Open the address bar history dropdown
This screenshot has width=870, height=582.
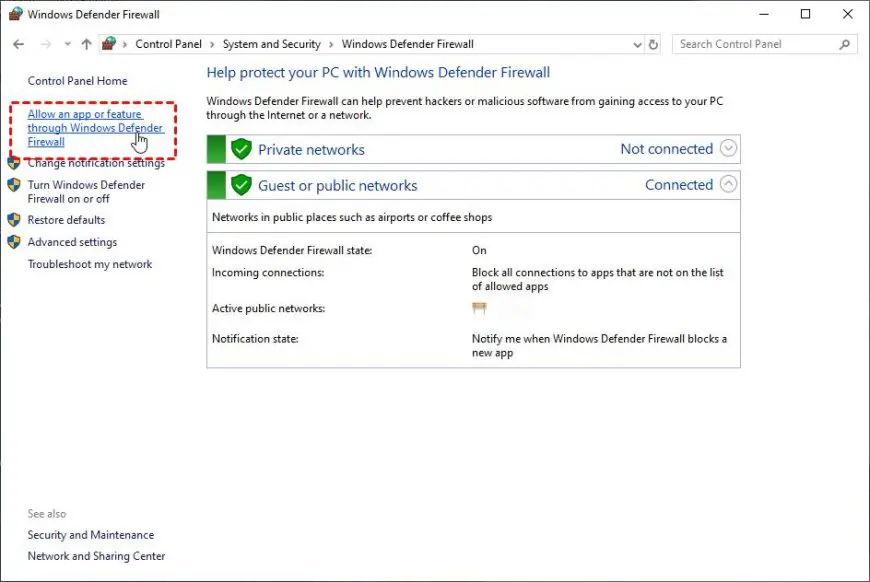pos(638,44)
